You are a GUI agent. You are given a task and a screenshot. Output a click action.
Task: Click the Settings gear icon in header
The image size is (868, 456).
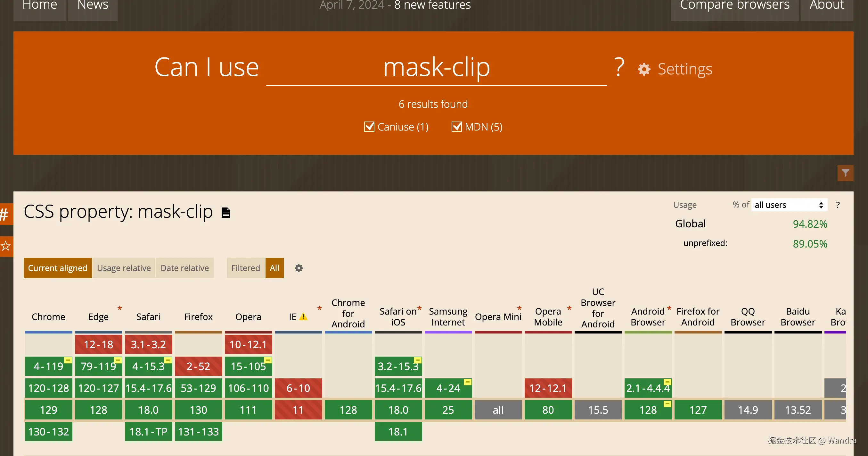pyautogui.click(x=644, y=69)
